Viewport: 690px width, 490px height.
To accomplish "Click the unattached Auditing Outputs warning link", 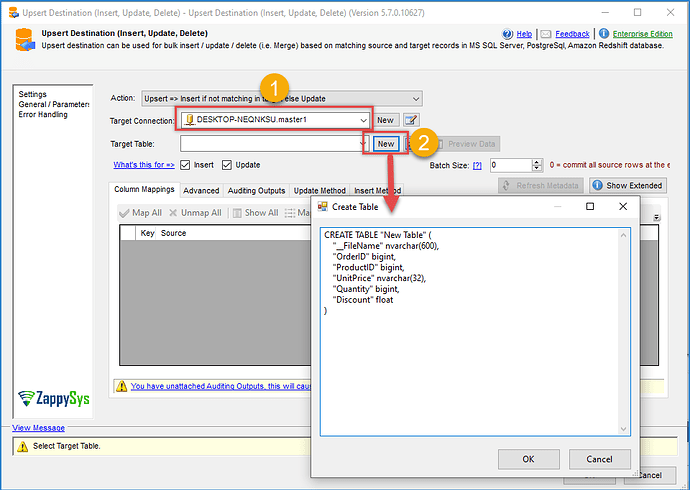I will pos(221,386).
